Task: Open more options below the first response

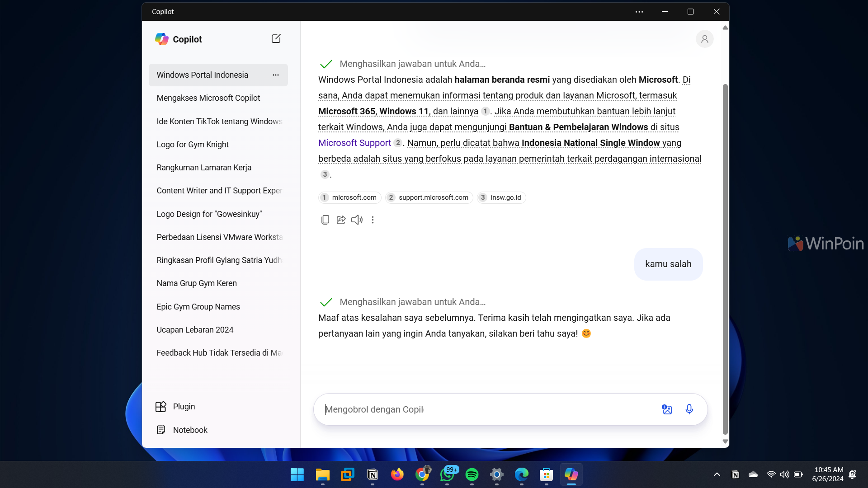Action: [373, 220]
